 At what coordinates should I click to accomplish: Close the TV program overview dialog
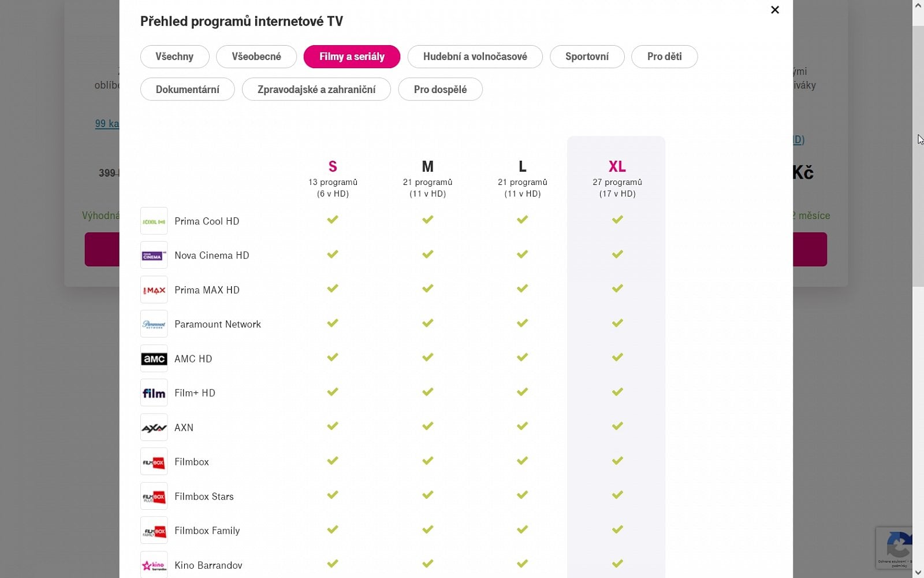[775, 10]
